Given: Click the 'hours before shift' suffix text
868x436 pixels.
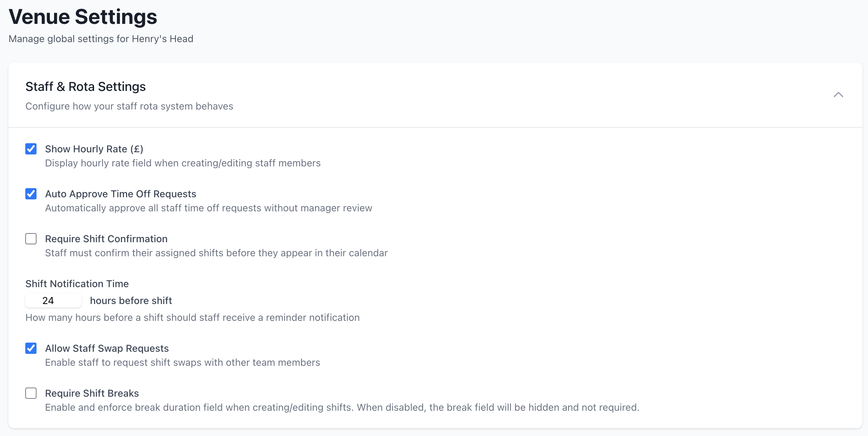Looking at the screenshot, I should (131, 300).
